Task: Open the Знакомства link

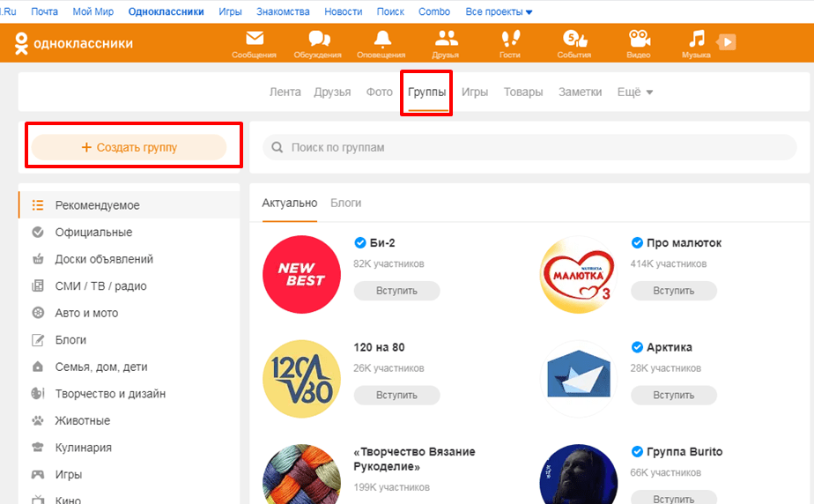Action: click(x=283, y=11)
